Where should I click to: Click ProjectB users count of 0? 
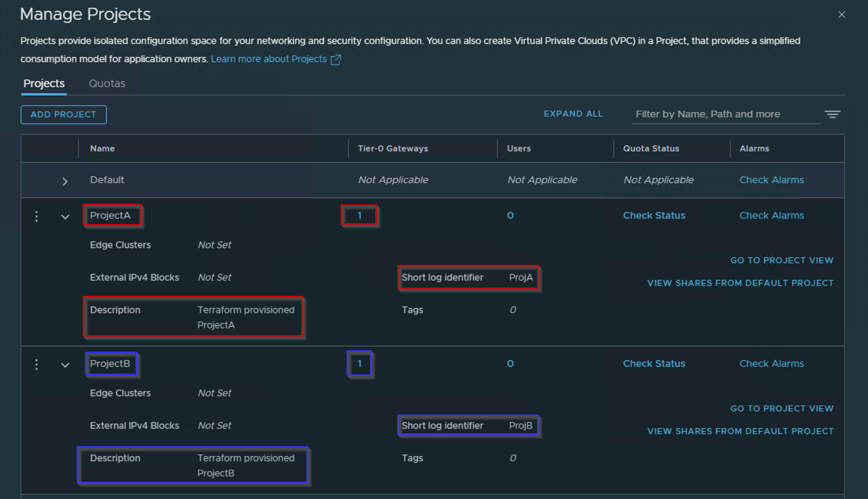tap(510, 364)
